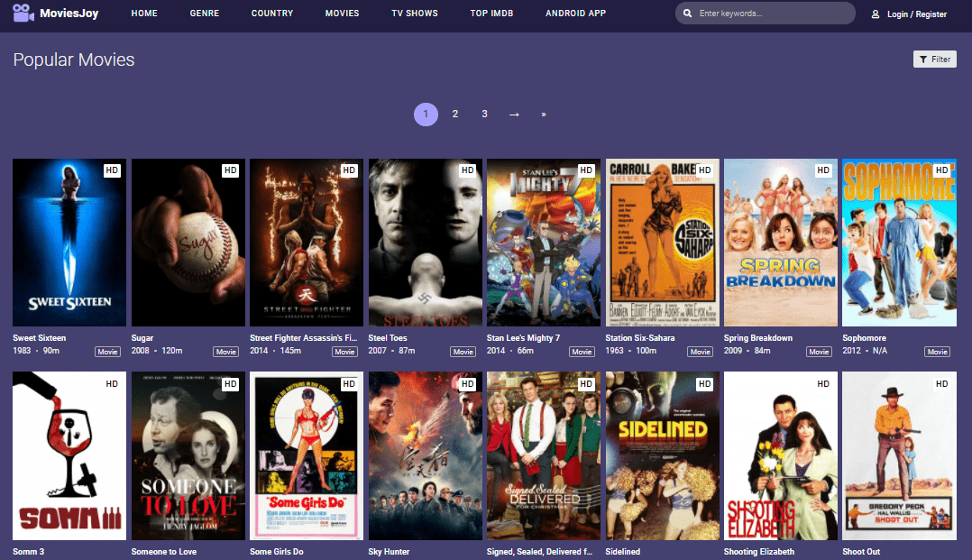Open the Sugar baseball poster
This screenshot has height=560, width=972.
click(188, 243)
